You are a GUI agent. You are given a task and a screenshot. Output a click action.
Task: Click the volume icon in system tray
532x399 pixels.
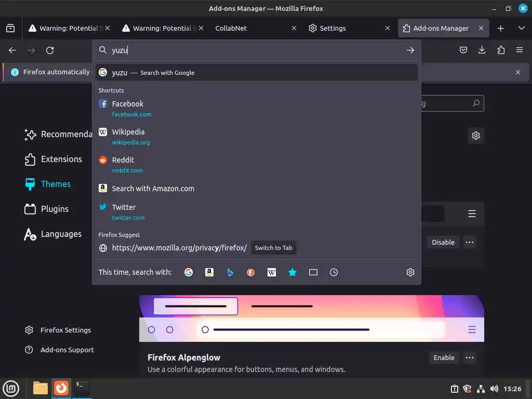(x=495, y=389)
